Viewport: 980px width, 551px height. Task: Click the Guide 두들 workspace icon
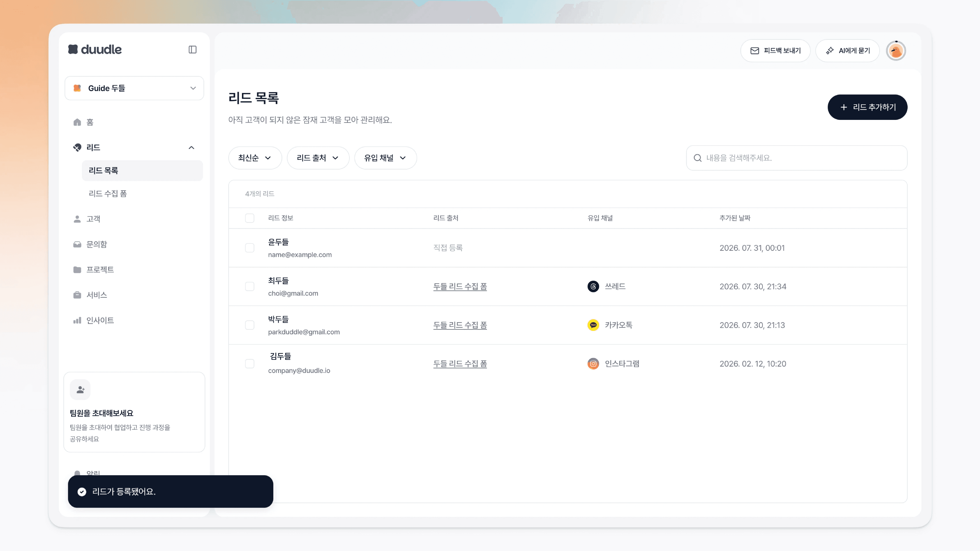[77, 88]
